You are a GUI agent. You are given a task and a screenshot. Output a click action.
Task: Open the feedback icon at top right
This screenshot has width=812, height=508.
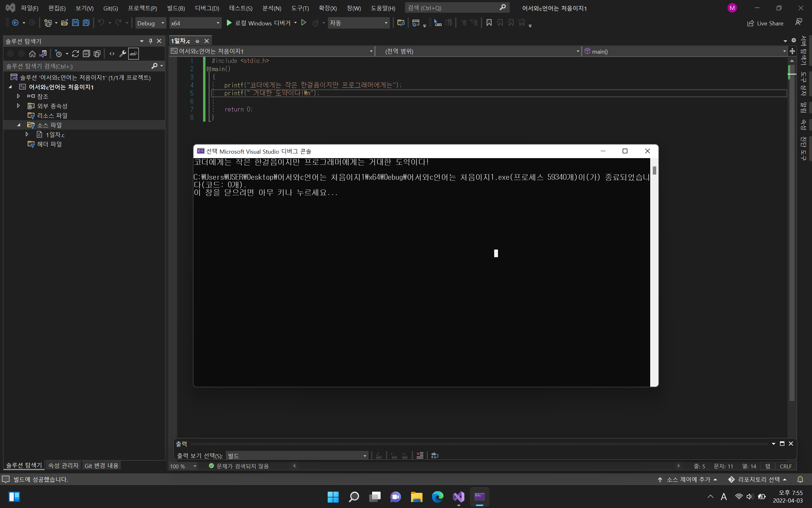[x=799, y=22]
